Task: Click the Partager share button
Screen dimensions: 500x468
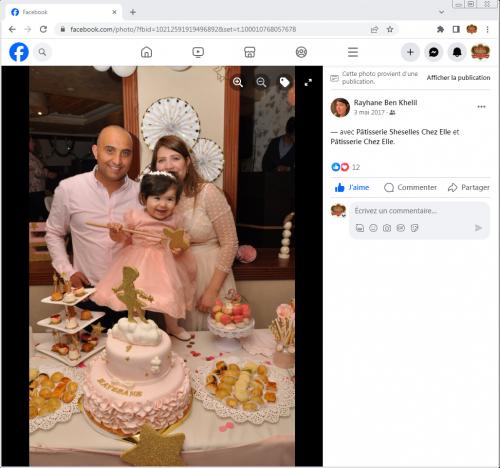Action: [469, 187]
